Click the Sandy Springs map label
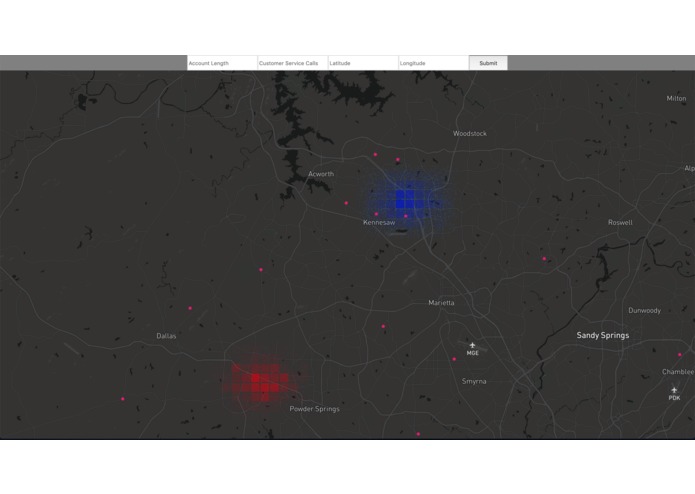This screenshot has width=695, height=494. point(603,335)
